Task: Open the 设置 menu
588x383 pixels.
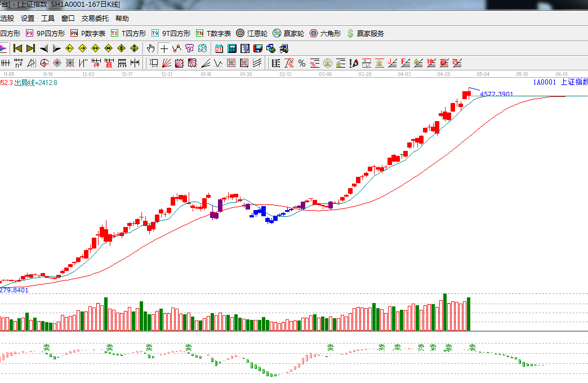Action: point(28,18)
